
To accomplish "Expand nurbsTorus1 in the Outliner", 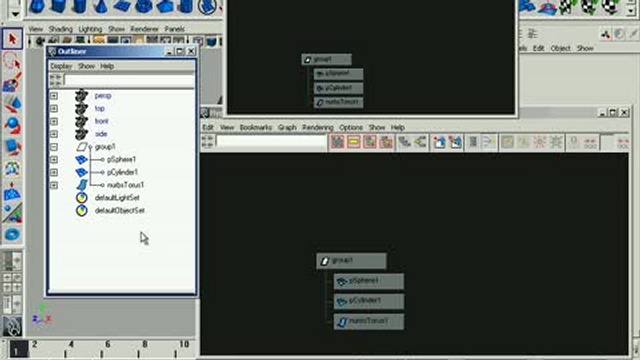I will pos(54,185).
